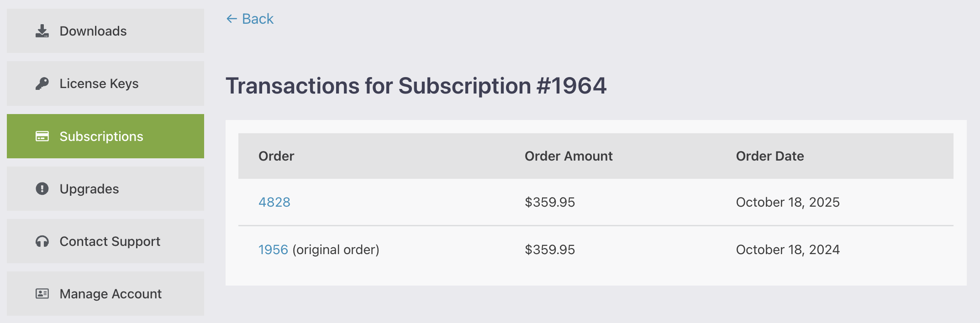
Task: Select the Subscriptions menu item
Action: click(x=101, y=136)
